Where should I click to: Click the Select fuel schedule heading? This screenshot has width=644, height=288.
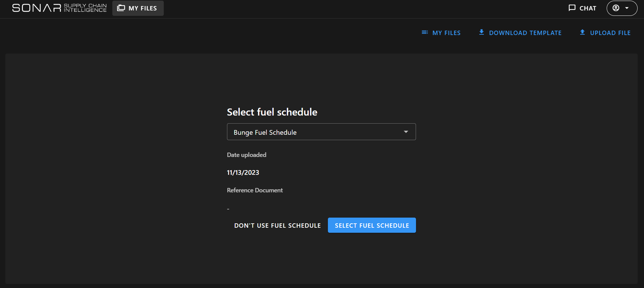coord(272,112)
